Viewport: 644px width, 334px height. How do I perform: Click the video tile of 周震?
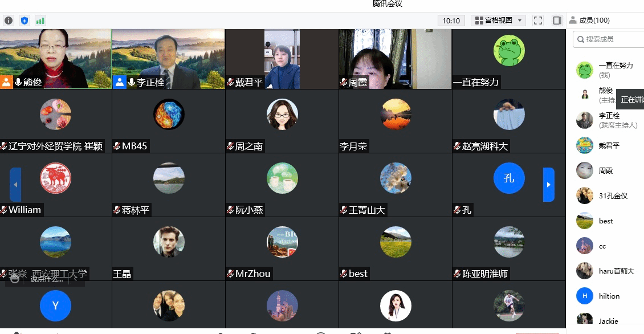click(395, 59)
